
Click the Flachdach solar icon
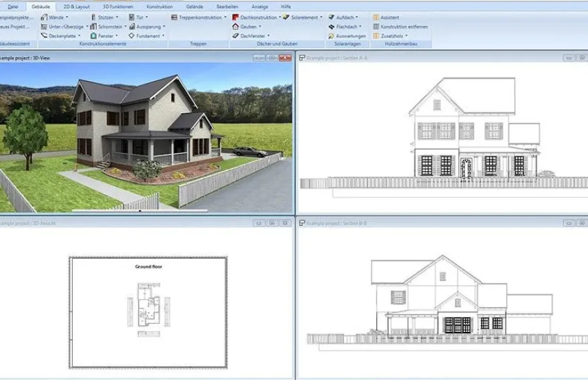[x=331, y=27]
